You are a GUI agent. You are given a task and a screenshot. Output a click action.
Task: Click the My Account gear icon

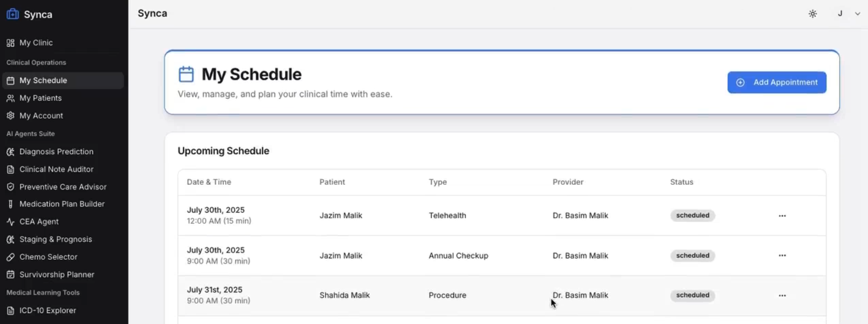pos(10,116)
